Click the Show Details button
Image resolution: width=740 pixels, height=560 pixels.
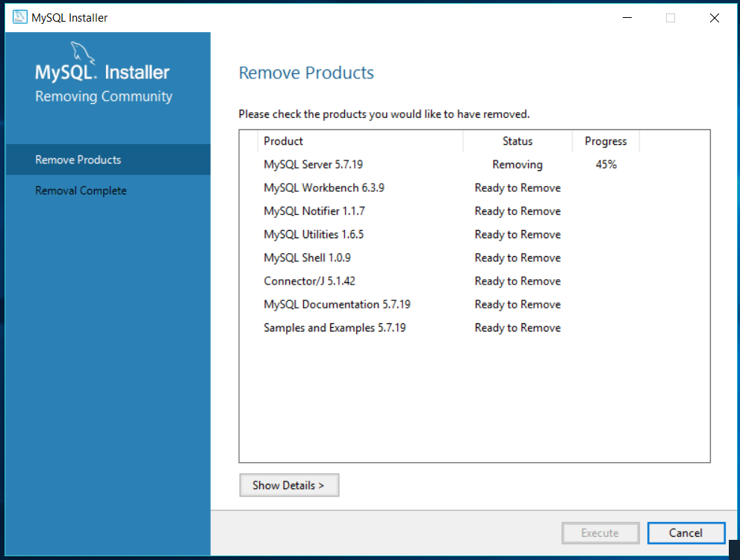point(289,485)
